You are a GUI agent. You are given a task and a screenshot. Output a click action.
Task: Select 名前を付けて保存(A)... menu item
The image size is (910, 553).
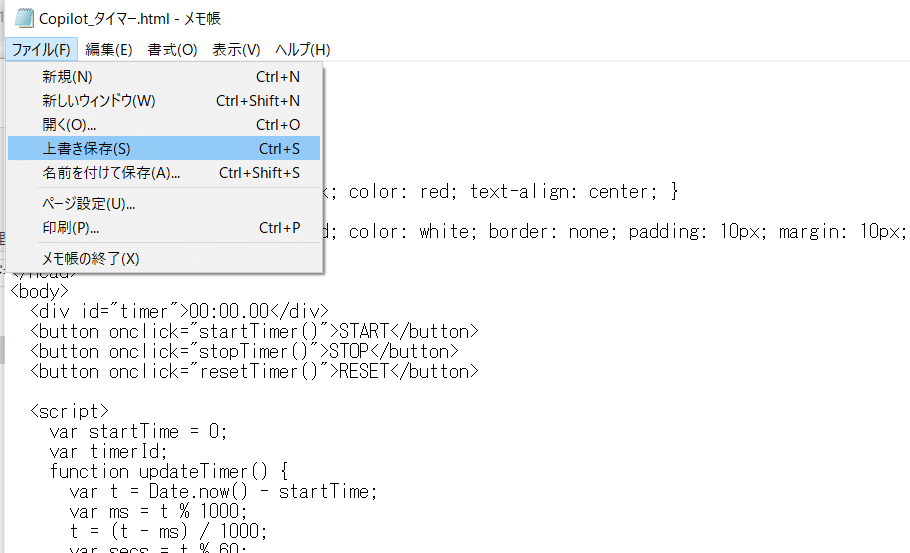coord(164,173)
